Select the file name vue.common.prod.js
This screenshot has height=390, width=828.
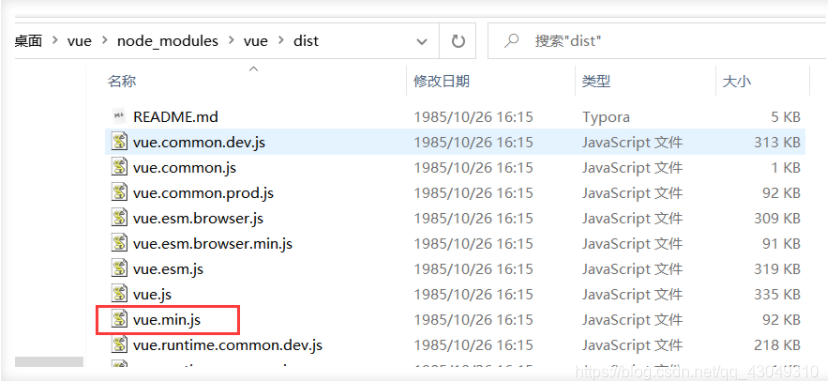coord(203,193)
